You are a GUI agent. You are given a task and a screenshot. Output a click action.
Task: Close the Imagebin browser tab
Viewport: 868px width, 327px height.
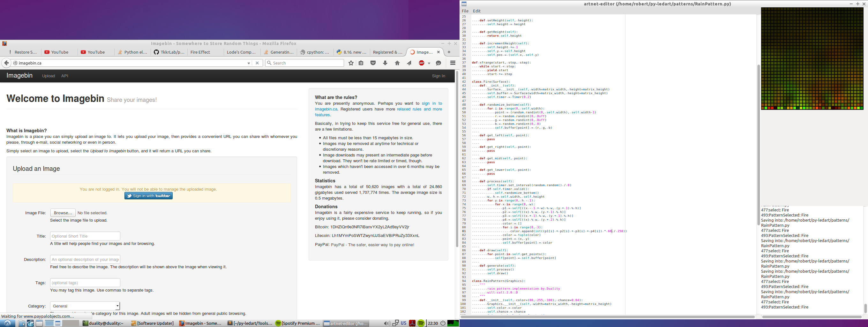(438, 52)
